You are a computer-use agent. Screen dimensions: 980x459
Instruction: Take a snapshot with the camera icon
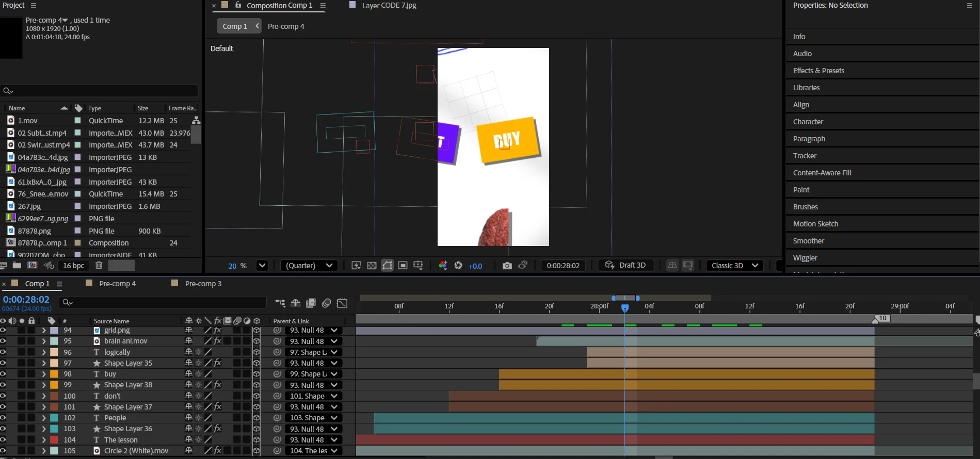click(507, 266)
